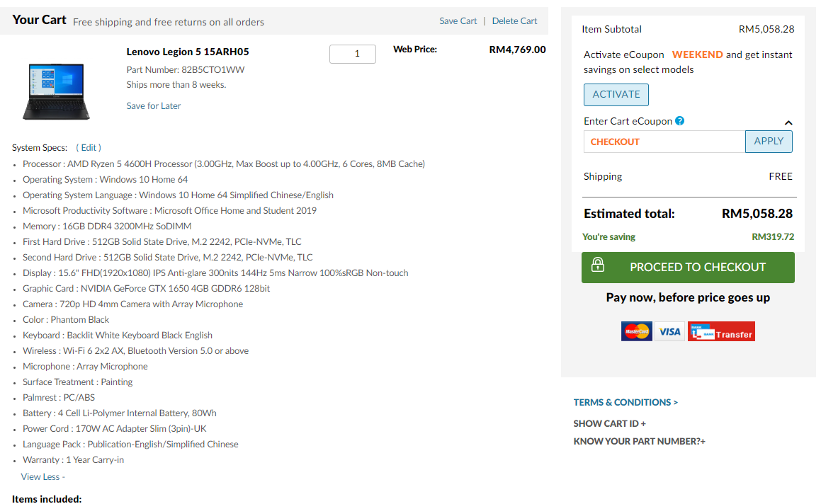
Task: Edit the system specs
Action: [x=88, y=147]
